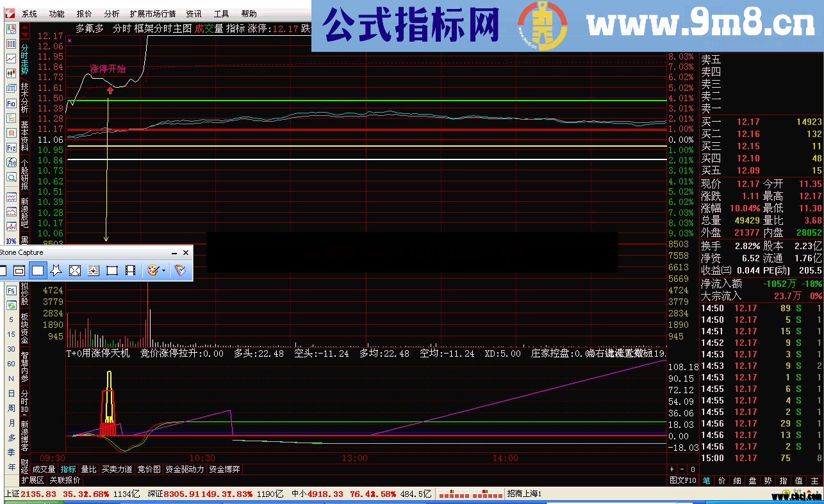This screenshot has height=504, width=824.
Task: Select freehand region capture tool
Action: [56, 271]
